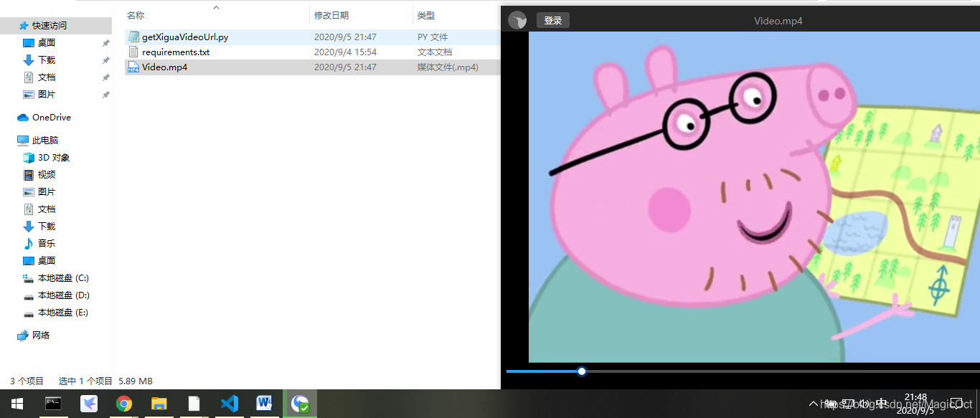The image size is (980, 418).
Task: Click the pin icon beside quick access 桌面
Action: (x=105, y=43)
